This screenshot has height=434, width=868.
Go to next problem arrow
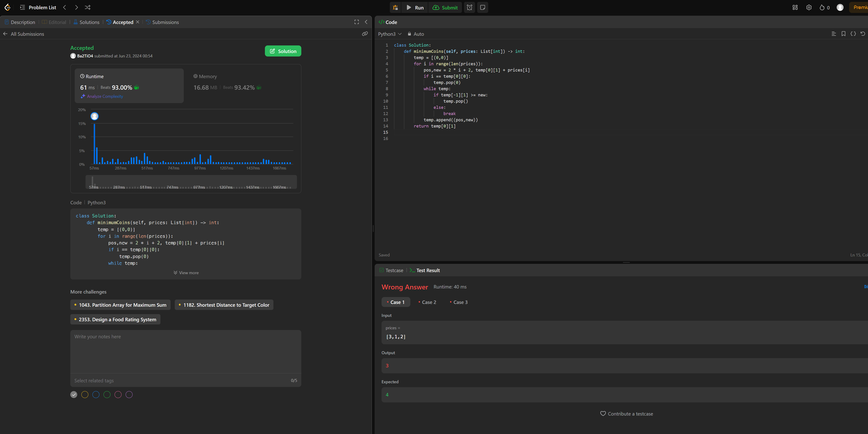77,7
